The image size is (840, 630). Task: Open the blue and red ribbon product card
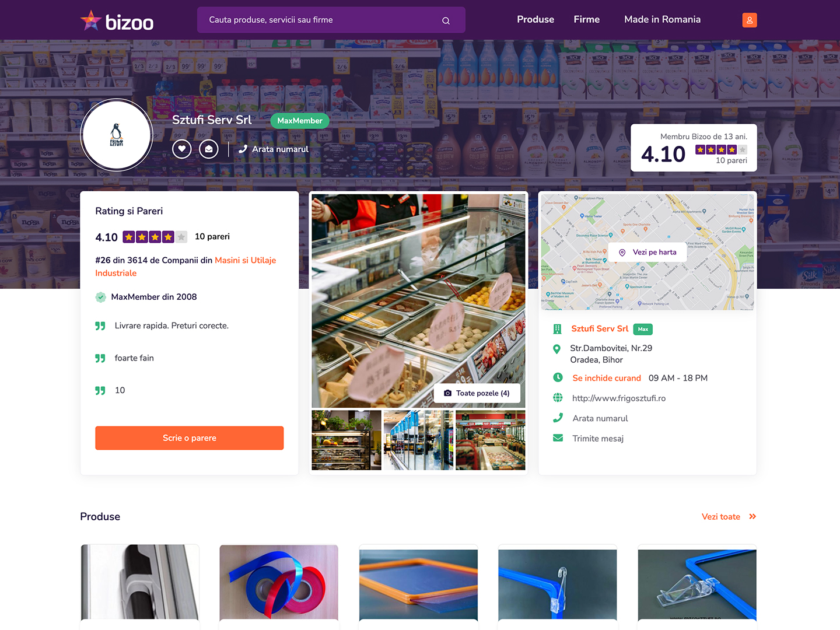(x=279, y=586)
